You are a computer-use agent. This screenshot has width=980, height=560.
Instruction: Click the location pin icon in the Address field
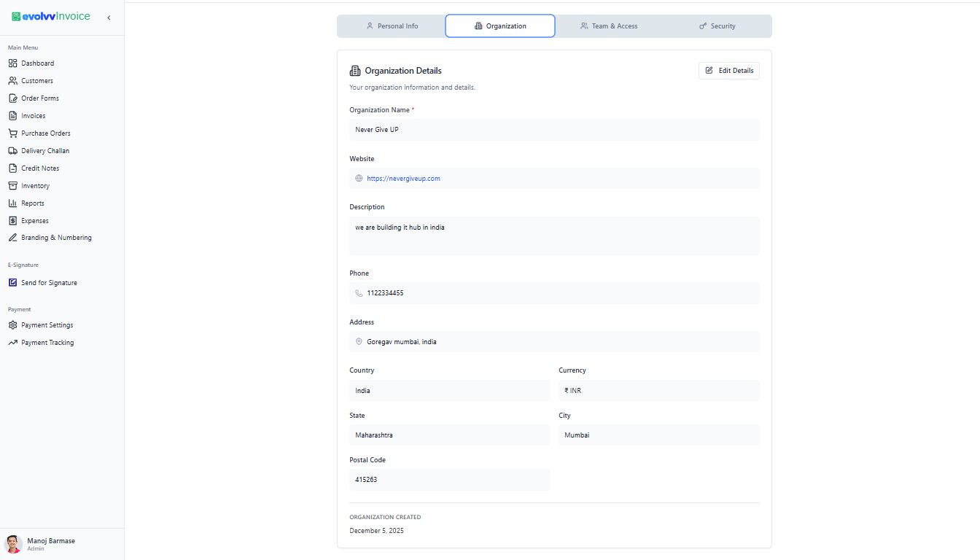(359, 342)
